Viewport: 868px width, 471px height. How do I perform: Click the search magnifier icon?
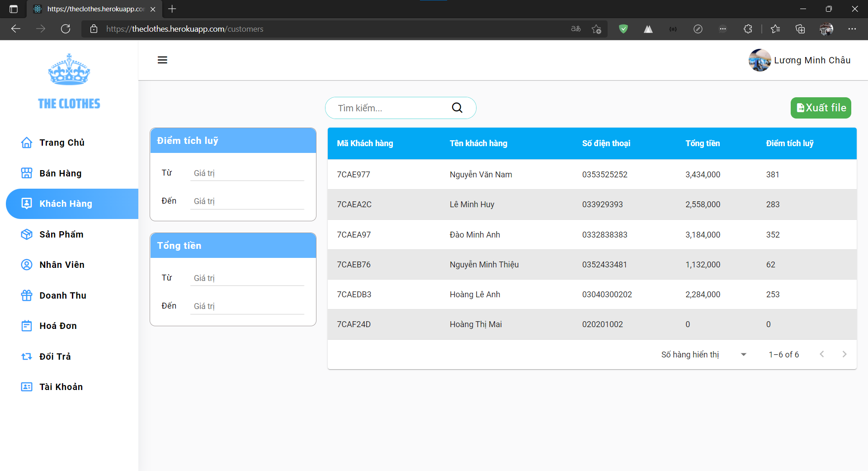click(457, 108)
